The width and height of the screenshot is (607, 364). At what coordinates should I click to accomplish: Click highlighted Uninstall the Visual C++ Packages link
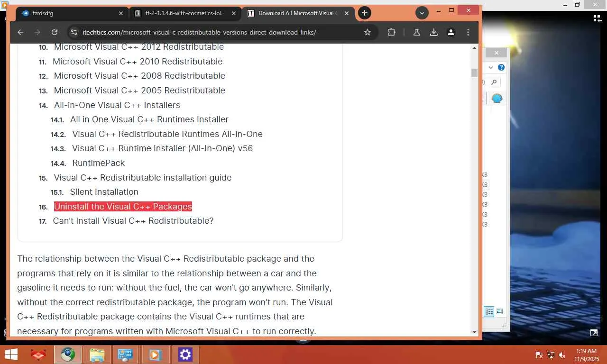(x=123, y=207)
